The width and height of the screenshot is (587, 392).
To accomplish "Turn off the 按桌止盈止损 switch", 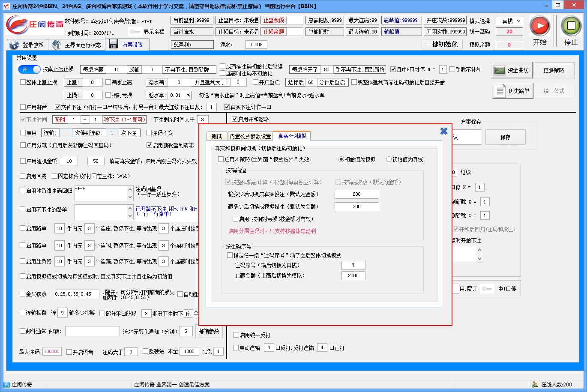I will click(x=30, y=69).
